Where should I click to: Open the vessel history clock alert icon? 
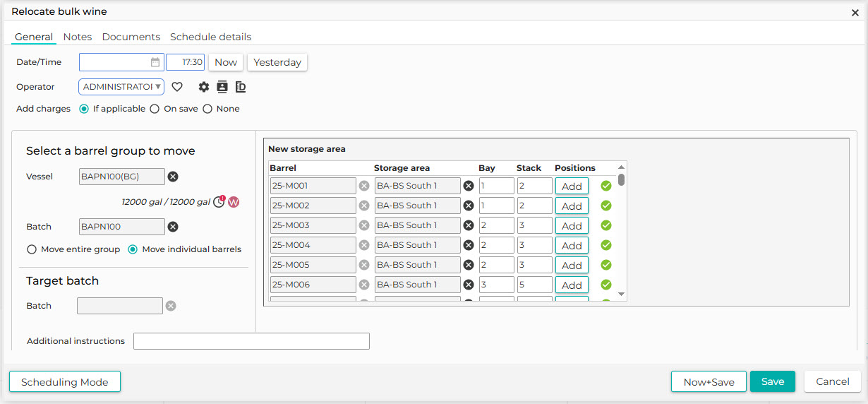point(219,202)
